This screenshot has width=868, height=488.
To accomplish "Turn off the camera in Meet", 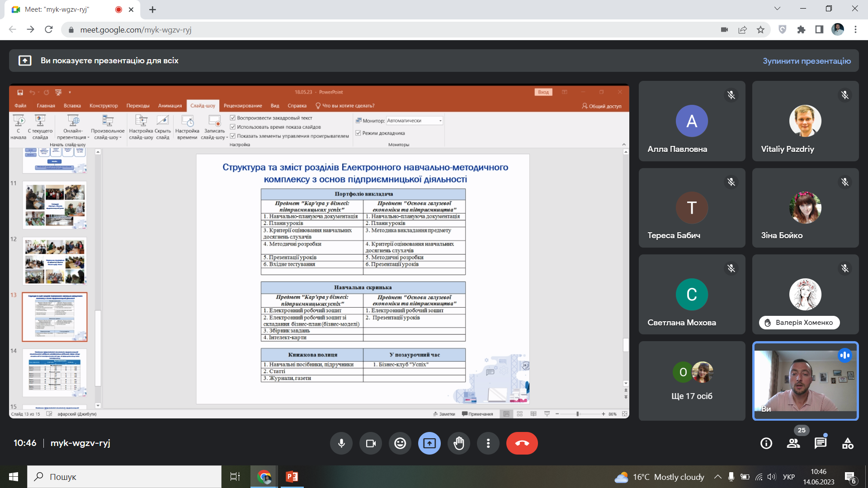I will 371,443.
